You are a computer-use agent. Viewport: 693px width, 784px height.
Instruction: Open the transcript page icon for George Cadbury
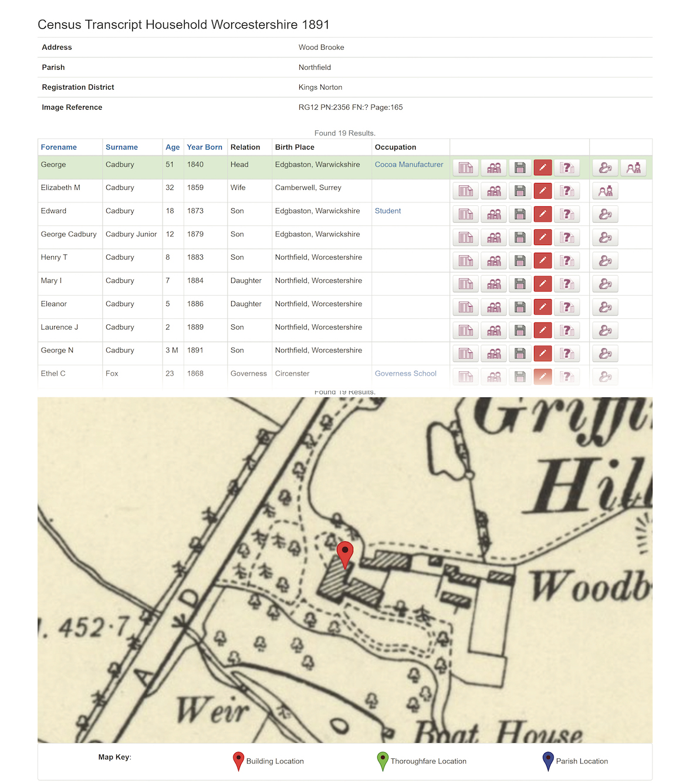pyautogui.click(x=465, y=168)
